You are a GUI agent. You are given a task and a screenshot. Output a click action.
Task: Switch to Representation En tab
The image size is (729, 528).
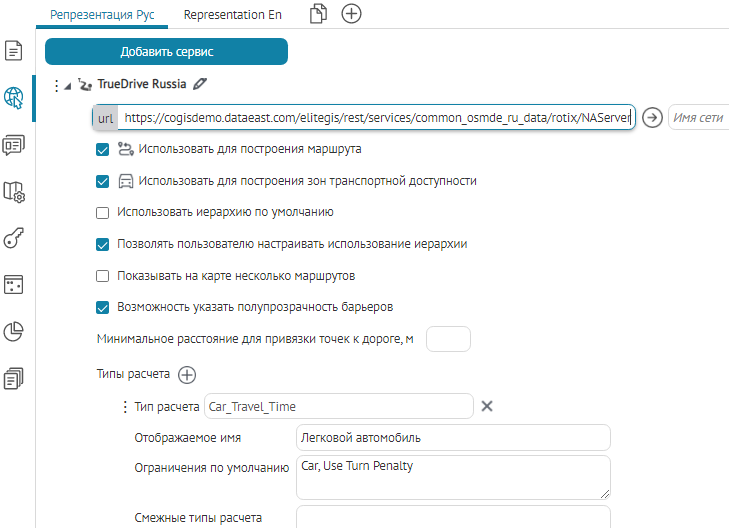point(233,15)
